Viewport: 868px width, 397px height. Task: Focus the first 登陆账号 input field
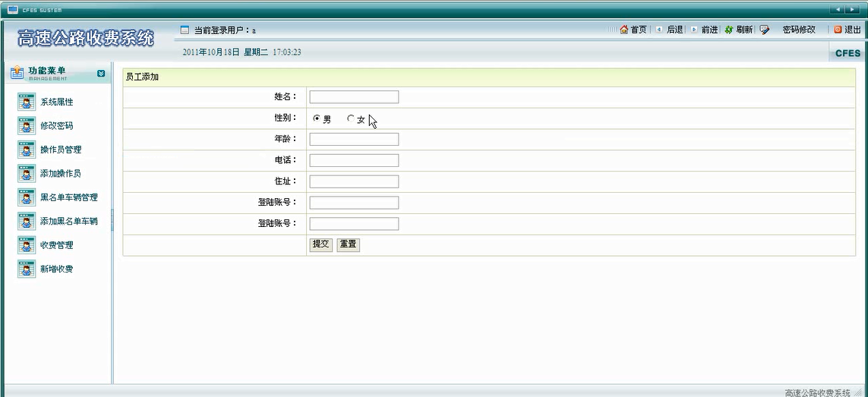click(x=355, y=203)
